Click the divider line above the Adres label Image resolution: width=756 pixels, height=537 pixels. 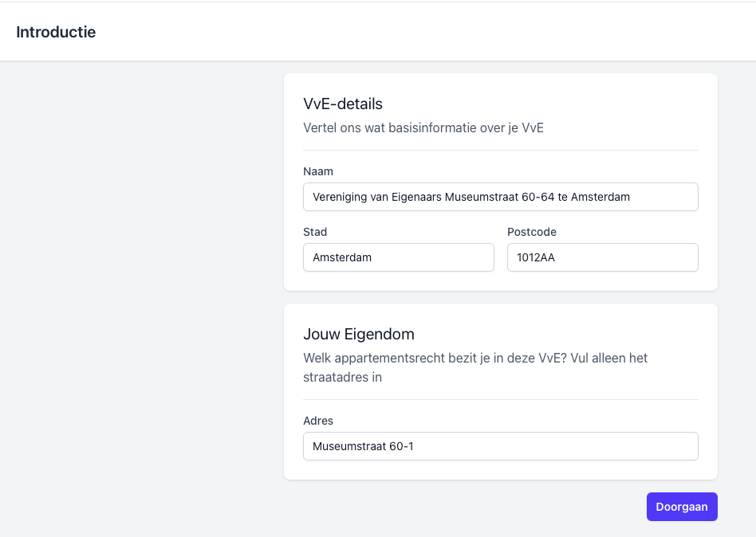click(x=500, y=399)
